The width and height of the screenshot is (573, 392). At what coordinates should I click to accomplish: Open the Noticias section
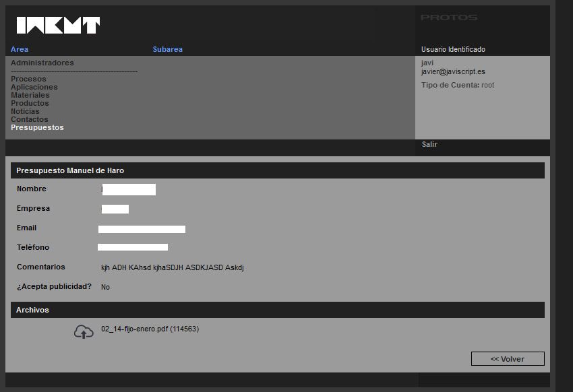(x=25, y=111)
